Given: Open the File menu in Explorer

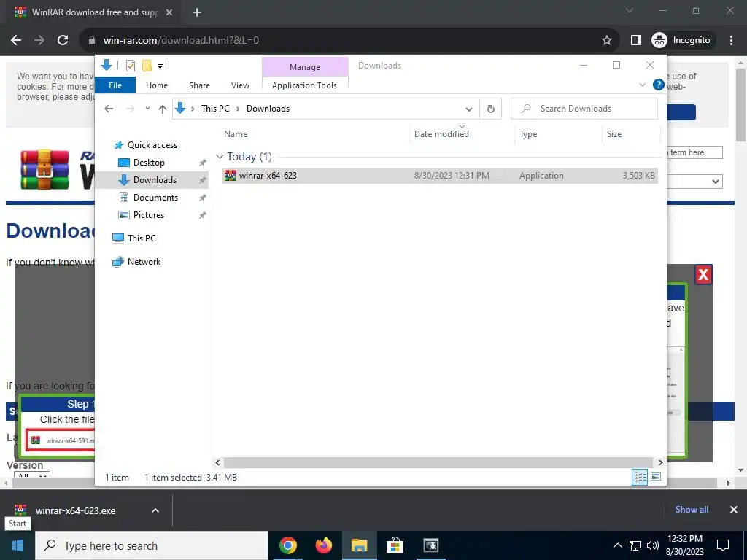Looking at the screenshot, I should coord(115,85).
